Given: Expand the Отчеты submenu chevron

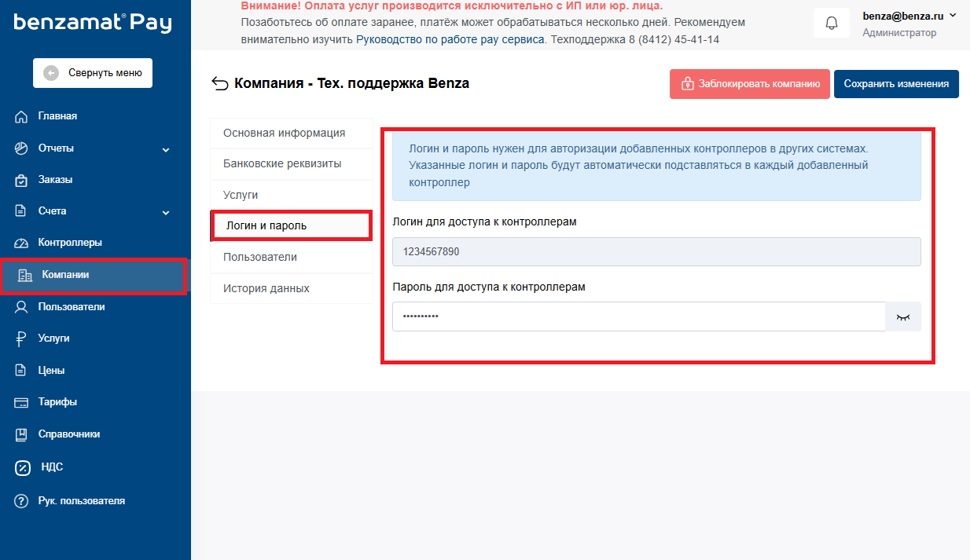Looking at the screenshot, I should [x=166, y=149].
